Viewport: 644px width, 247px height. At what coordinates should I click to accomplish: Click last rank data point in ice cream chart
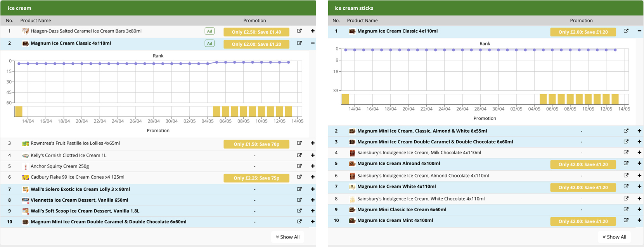[x=289, y=62]
